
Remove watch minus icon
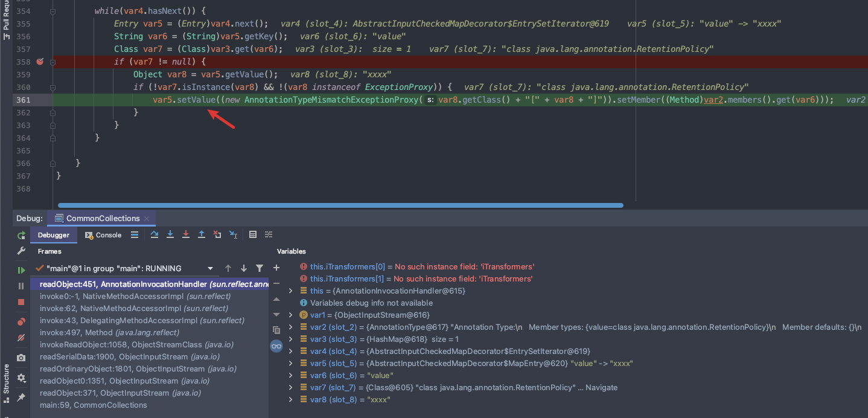tap(276, 283)
